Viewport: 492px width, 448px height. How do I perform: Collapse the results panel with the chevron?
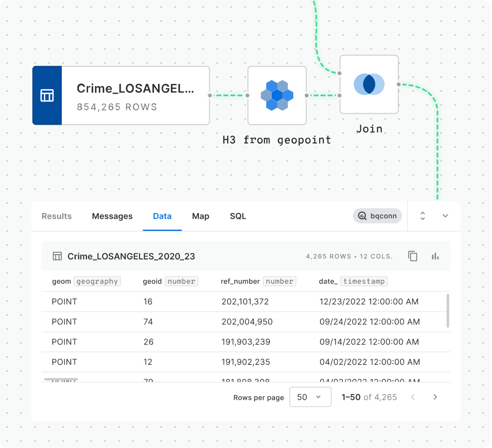click(x=445, y=216)
